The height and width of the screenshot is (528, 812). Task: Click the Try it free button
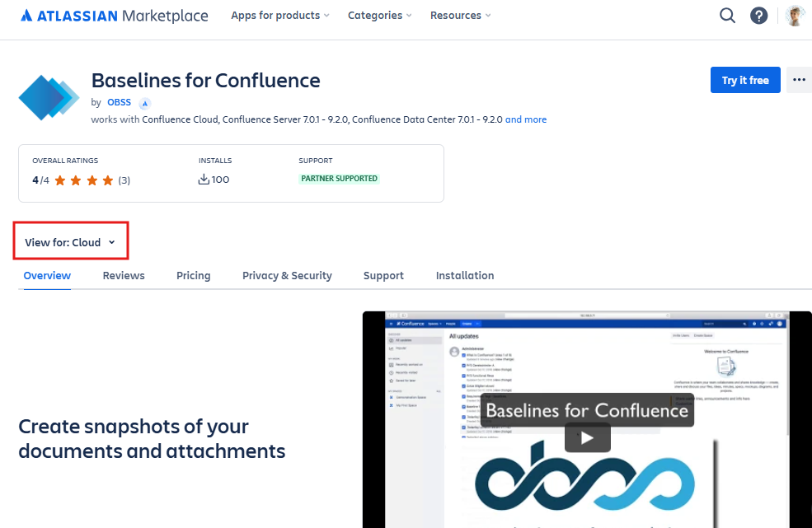tap(745, 80)
